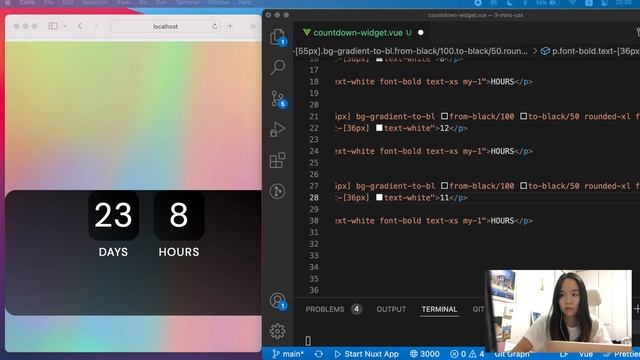
Task: Switch to the OUTPUT panel tab
Action: click(391, 309)
